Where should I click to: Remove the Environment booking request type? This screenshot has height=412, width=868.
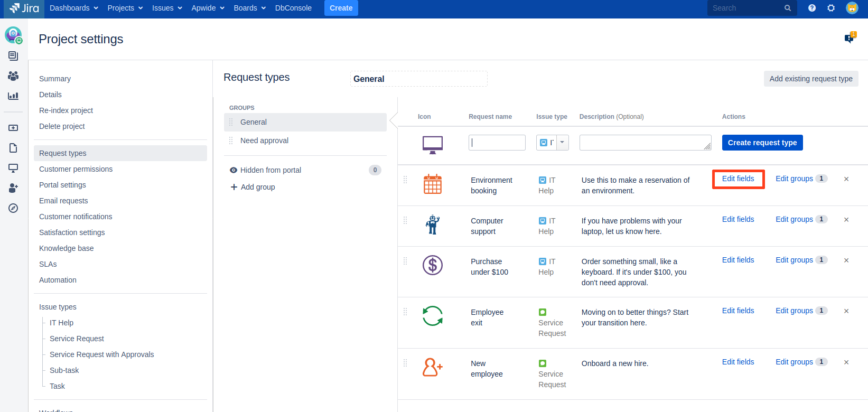(x=846, y=179)
